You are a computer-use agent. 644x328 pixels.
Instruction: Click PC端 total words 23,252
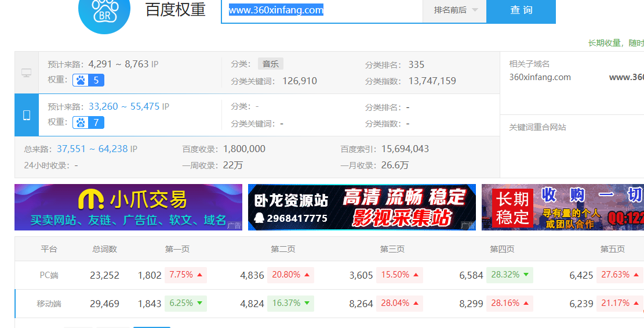pyautogui.click(x=105, y=275)
